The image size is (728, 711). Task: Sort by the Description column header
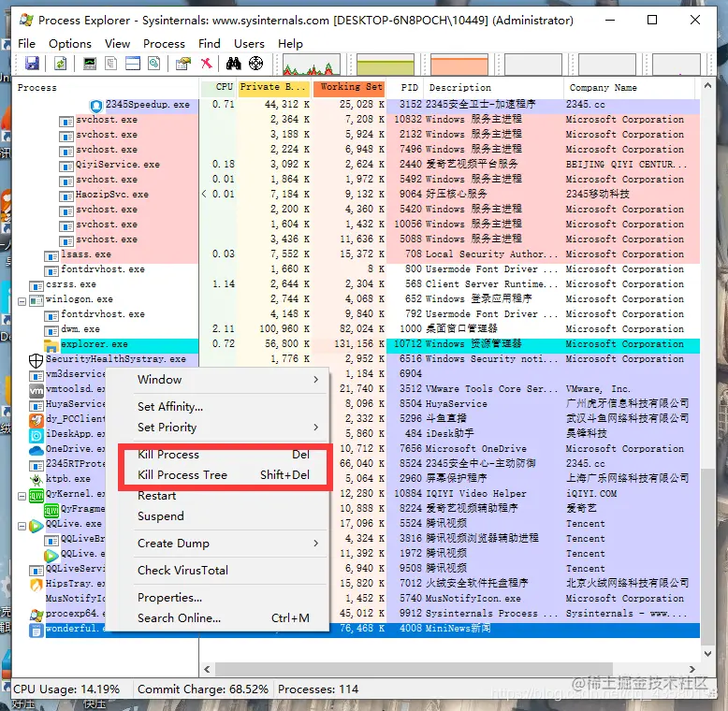[494, 88]
